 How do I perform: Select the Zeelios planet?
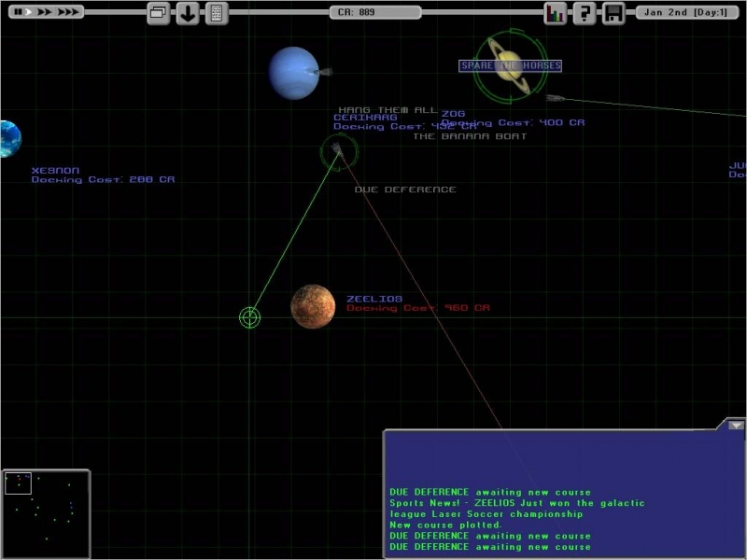313,307
